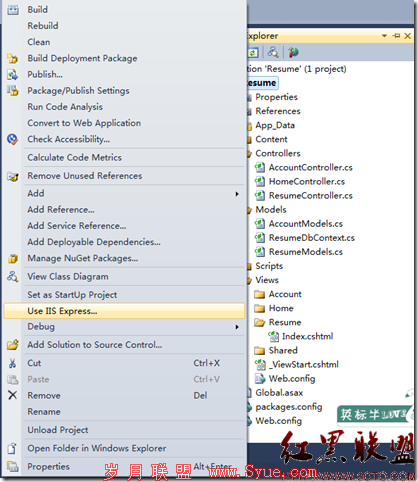
Task: Click the Refresh icon in Solution Explorer toolbar
Action: [253, 52]
